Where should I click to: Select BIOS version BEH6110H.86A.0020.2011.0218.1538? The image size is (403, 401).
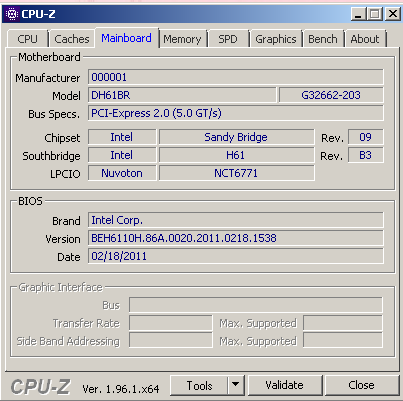(236, 238)
